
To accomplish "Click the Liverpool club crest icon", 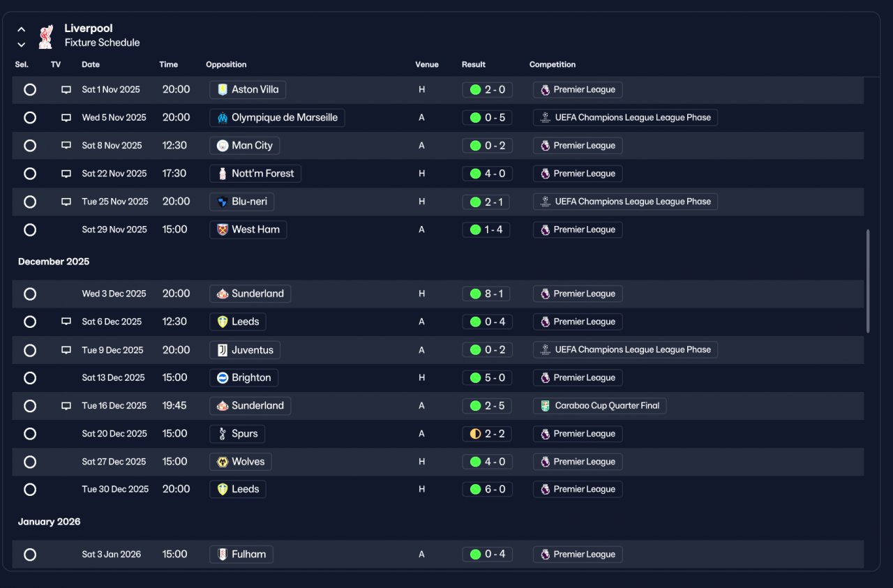I will [x=45, y=36].
